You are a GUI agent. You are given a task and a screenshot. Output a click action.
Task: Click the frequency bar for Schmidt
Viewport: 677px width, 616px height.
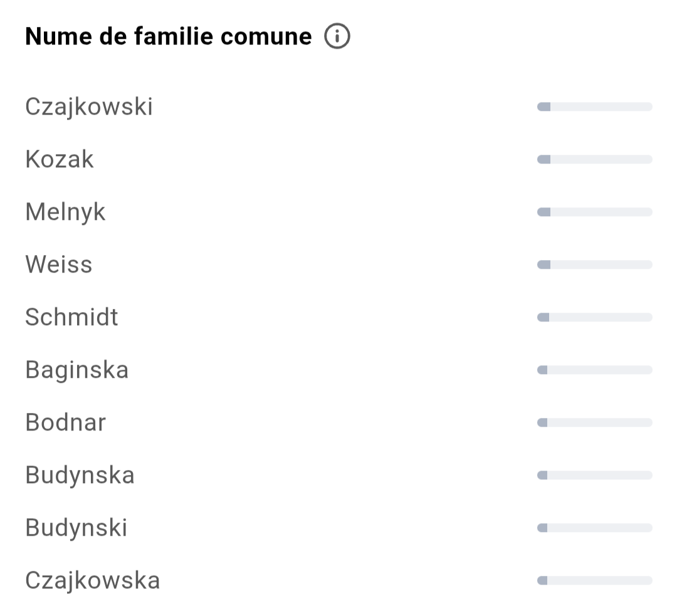[x=594, y=317]
